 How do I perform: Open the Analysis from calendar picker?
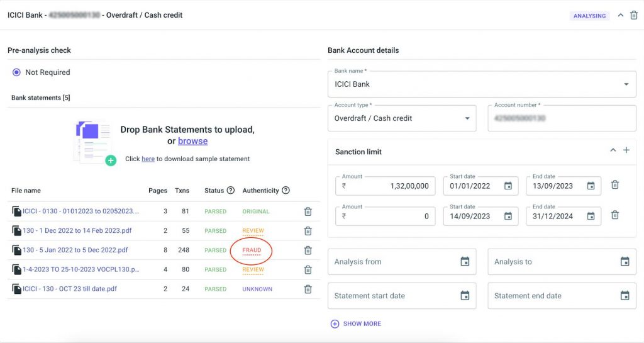465,262
